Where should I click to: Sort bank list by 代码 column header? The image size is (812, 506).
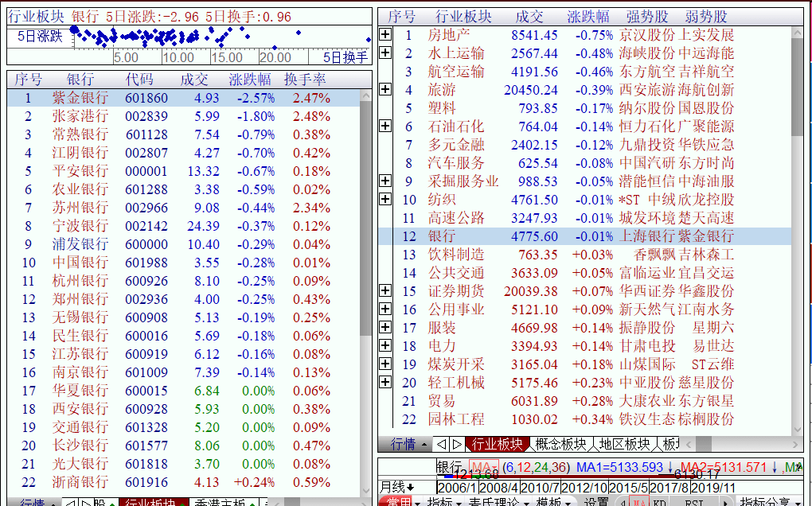coord(139,79)
